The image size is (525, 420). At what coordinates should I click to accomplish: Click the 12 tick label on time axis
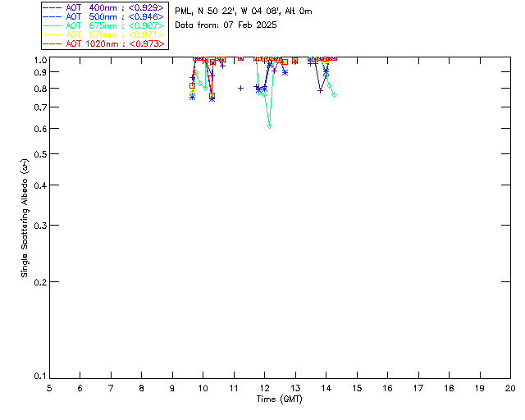pos(264,388)
